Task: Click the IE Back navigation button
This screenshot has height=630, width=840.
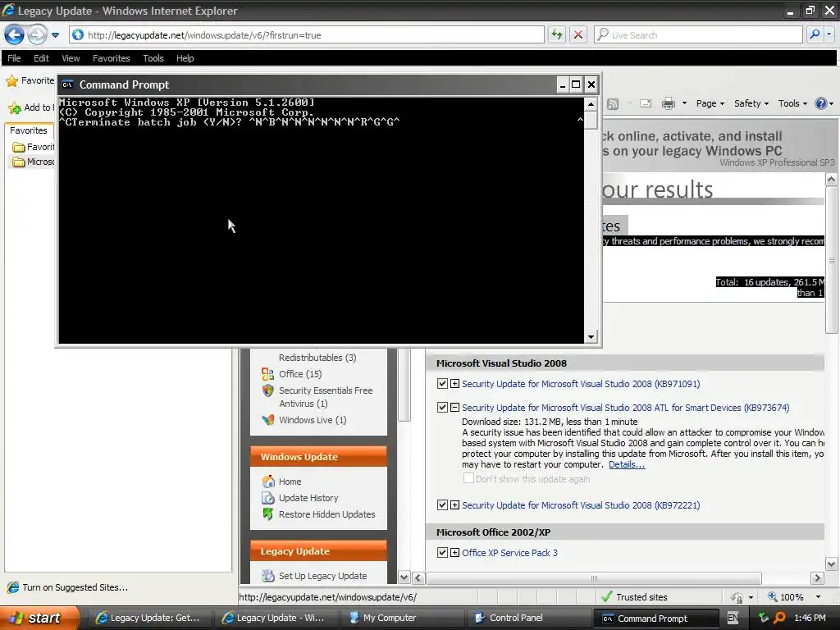Action: coord(15,34)
